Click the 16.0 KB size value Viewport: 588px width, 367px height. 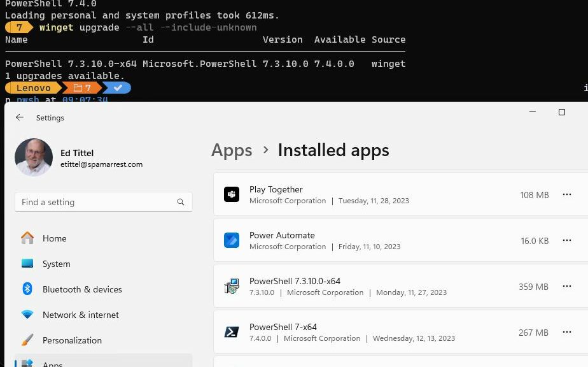click(x=535, y=241)
